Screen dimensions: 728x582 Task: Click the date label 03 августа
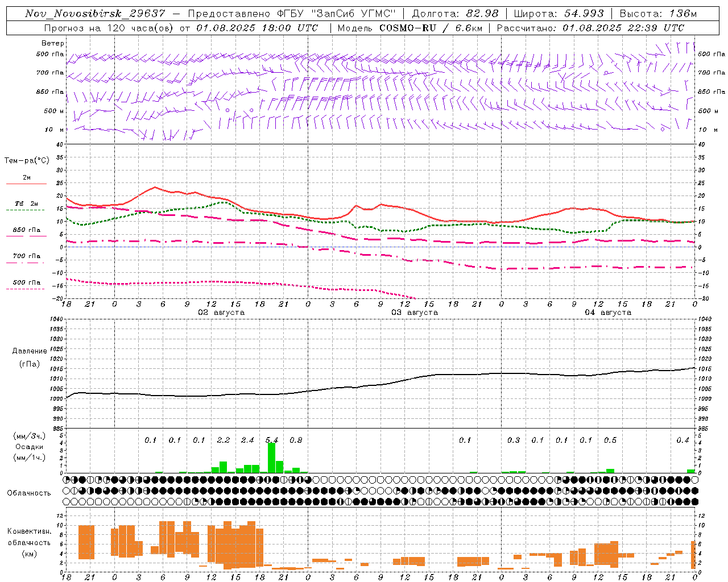pos(415,313)
